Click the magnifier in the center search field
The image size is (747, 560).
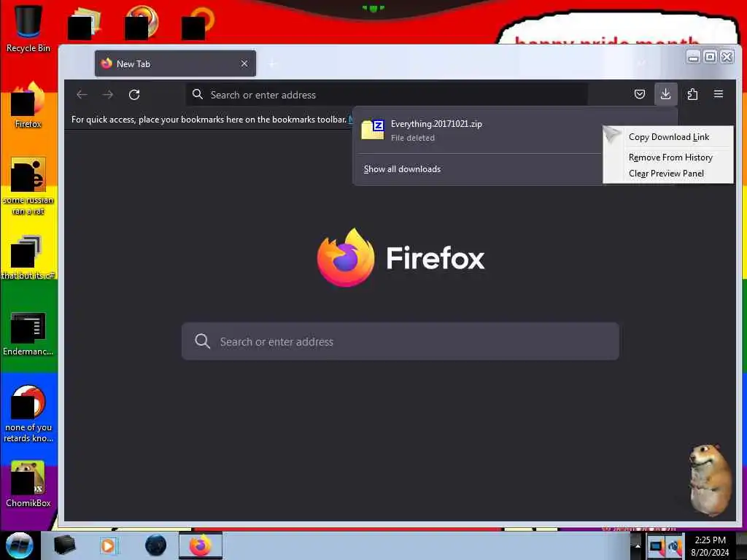203,341
